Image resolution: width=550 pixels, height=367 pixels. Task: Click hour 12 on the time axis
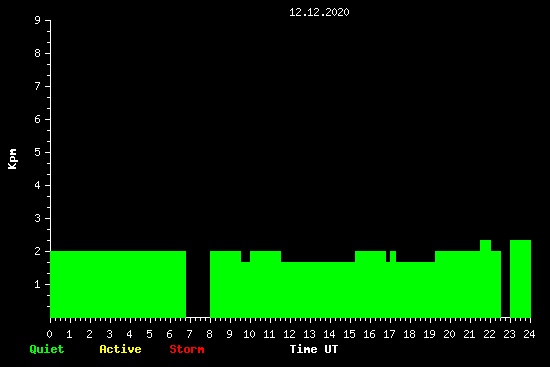click(x=289, y=334)
